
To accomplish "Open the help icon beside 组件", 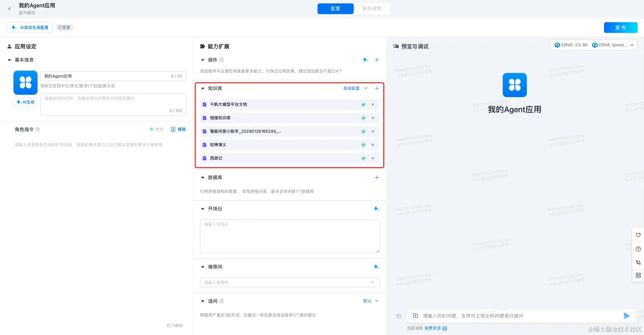I will (x=221, y=60).
